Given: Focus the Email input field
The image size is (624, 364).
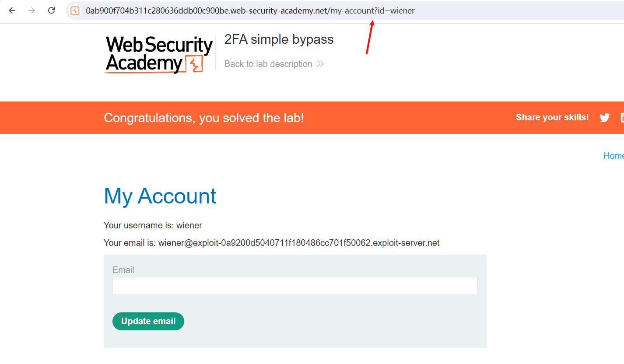Looking at the screenshot, I should tap(295, 286).
